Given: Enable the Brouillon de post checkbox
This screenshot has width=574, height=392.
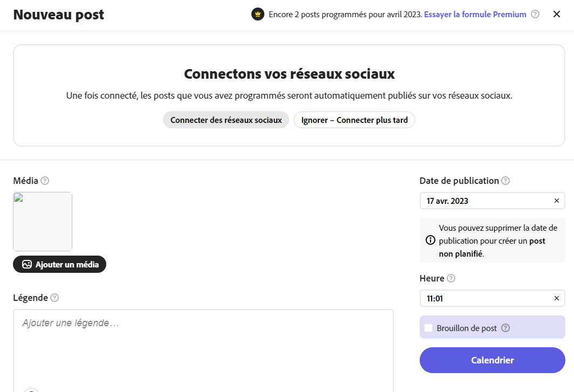Looking at the screenshot, I should click(428, 328).
